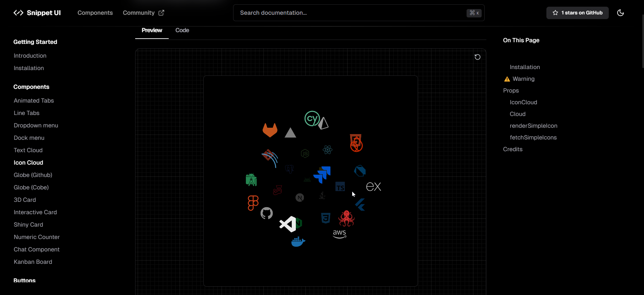Click the Docker whale icon
Image resolution: width=644 pixels, height=295 pixels.
coord(298,241)
